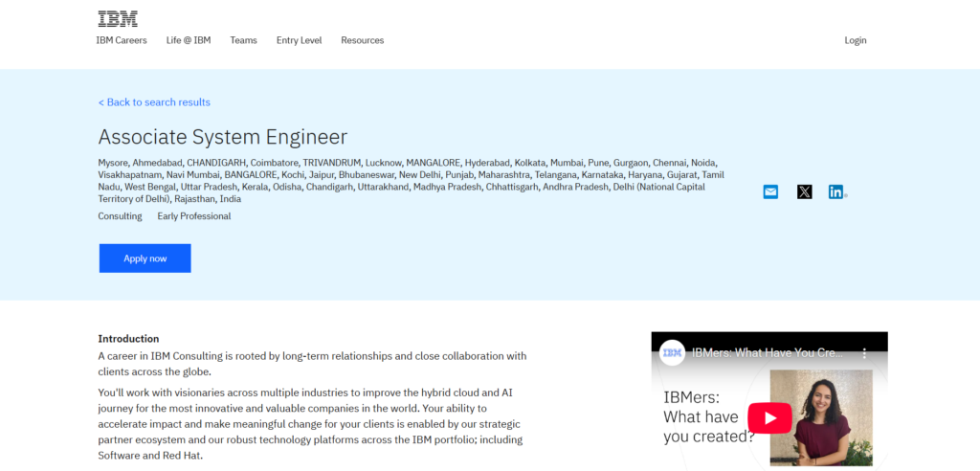This screenshot has width=980, height=471.
Task: Click the IBM channel avatar on the video
Action: (673, 353)
